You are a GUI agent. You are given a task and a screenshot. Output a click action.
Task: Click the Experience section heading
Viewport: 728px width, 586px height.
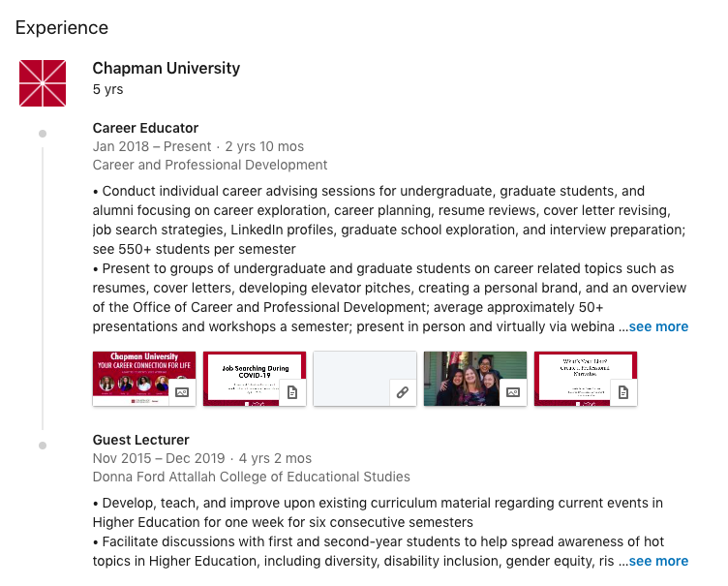62,28
